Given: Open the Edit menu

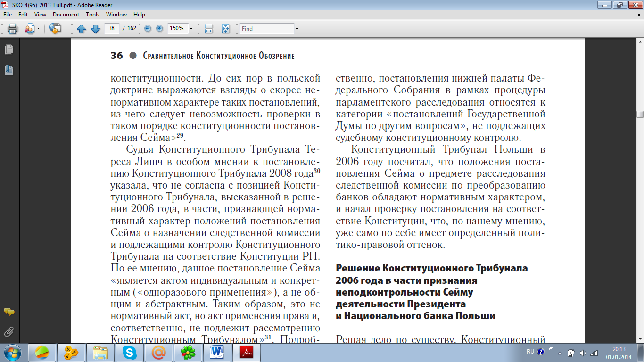Looking at the screenshot, I should 23,15.
